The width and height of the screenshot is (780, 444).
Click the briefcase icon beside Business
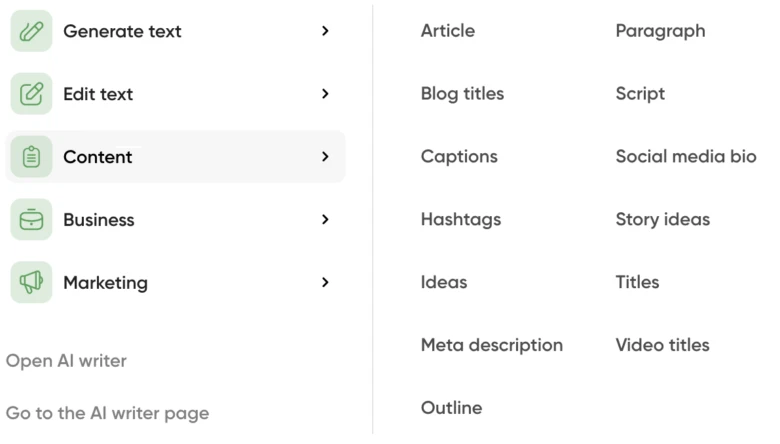31,220
